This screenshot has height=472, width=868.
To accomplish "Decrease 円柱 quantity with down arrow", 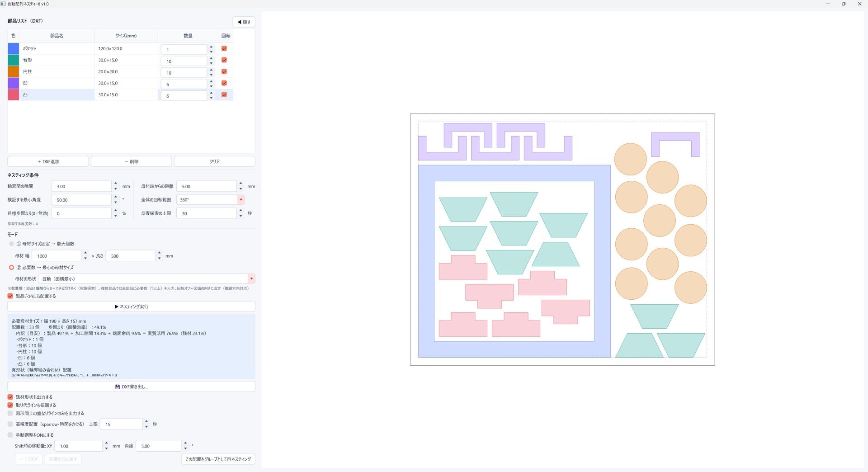I will [211, 75].
